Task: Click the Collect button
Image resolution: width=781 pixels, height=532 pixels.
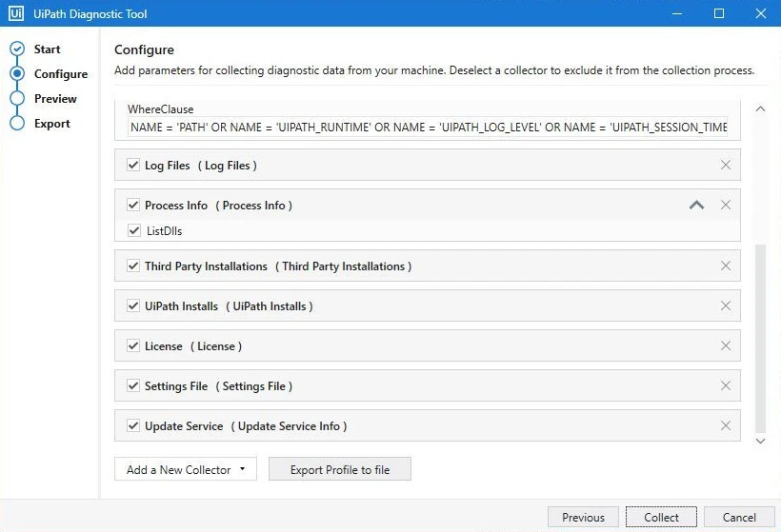Action: coord(661,517)
